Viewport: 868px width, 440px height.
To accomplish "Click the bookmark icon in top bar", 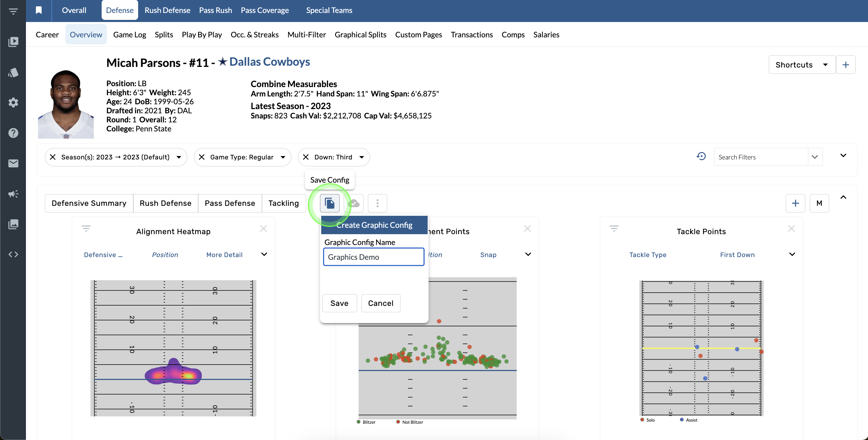I will [x=39, y=10].
